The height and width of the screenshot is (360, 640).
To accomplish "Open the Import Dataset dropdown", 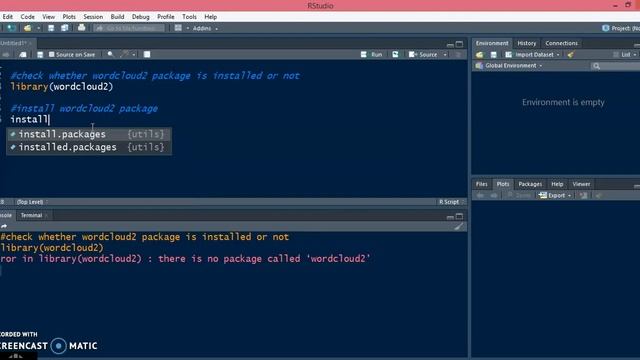I will pos(533,55).
